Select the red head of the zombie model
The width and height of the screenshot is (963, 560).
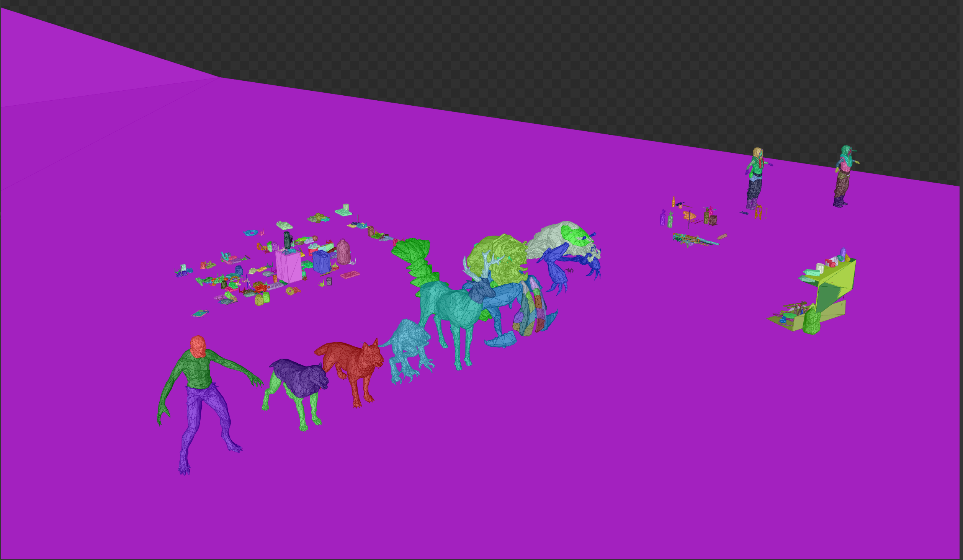tap(198, 347)
